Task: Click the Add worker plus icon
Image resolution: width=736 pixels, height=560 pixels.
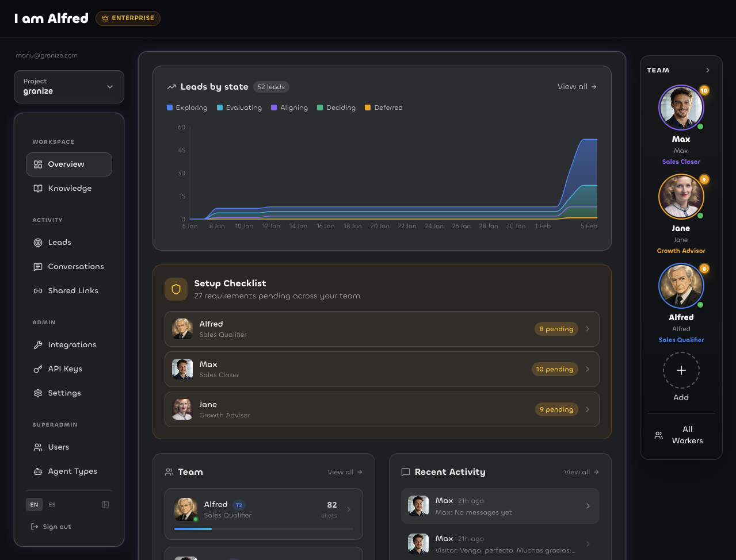Action: coord(681,371)
